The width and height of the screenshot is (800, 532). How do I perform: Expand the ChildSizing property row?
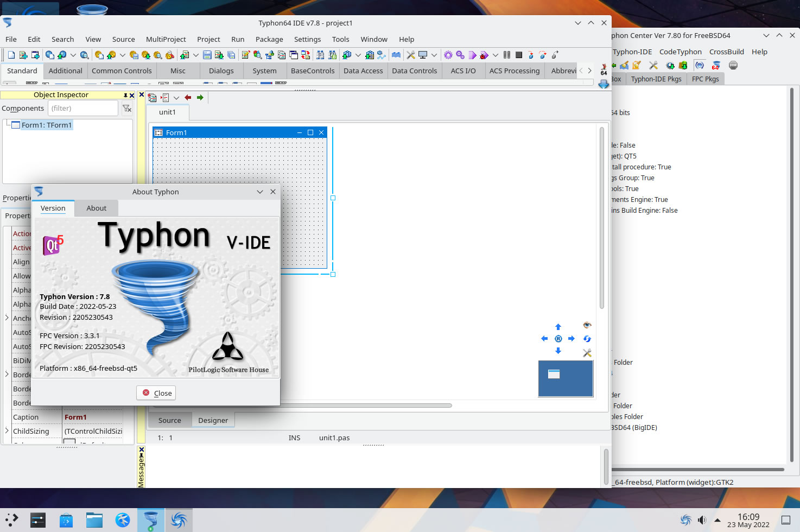click(x=7, y=431)
